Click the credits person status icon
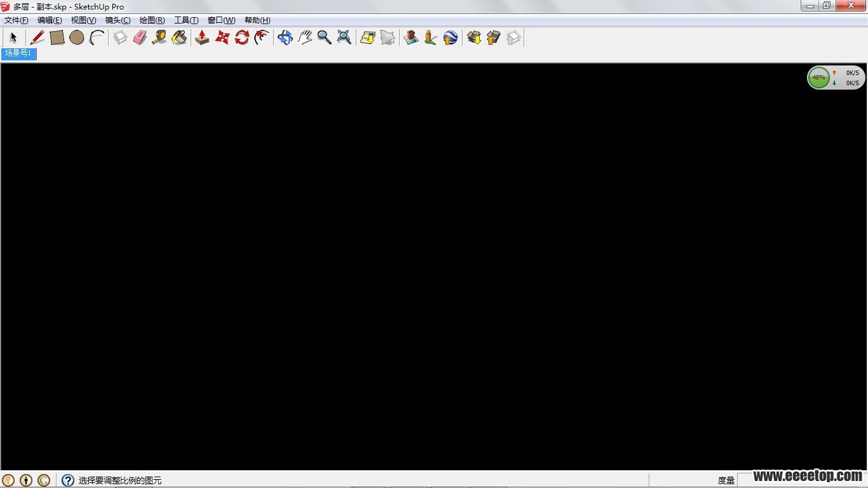Screen dimensions: 868x488 (26, 480)
